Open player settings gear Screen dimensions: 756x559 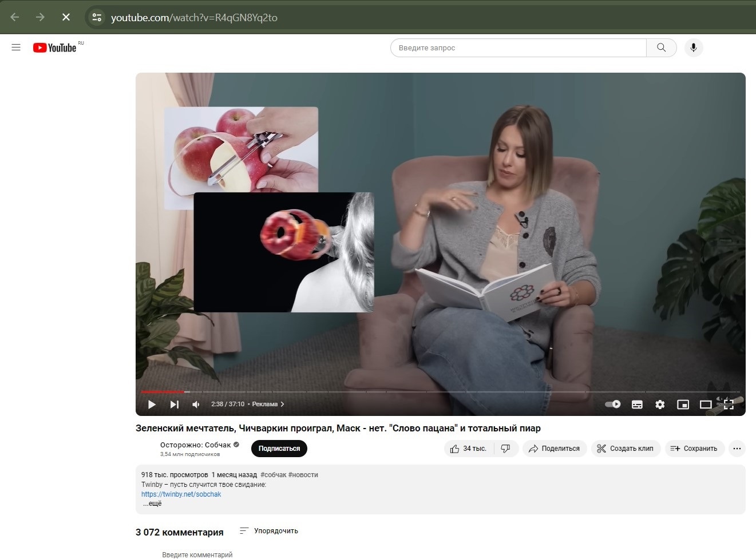[x=660, y=405]
